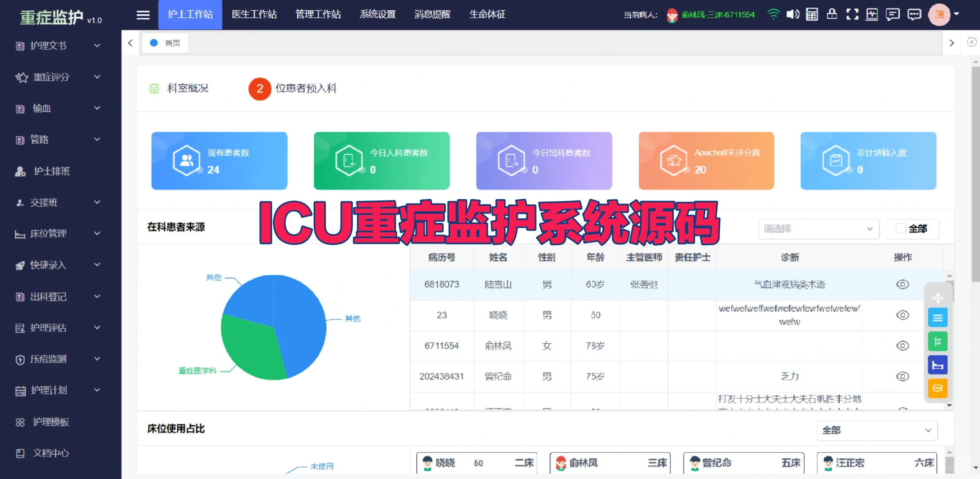This screenshot has width=980, height=479.
Task: Click the green schedule icon in floating toolbar
Action: [x=938, y=341]
